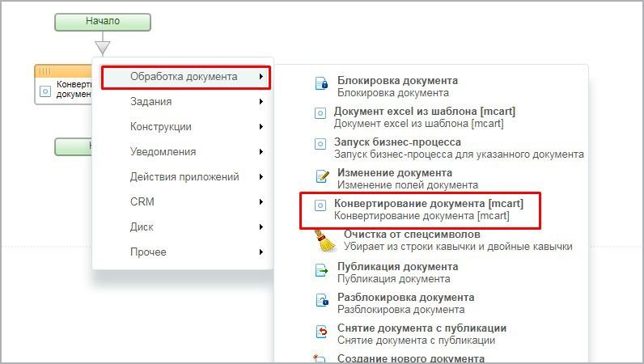
Task: Click the Очистка от спецсимволов broom icon
Action: coord(325,241)
